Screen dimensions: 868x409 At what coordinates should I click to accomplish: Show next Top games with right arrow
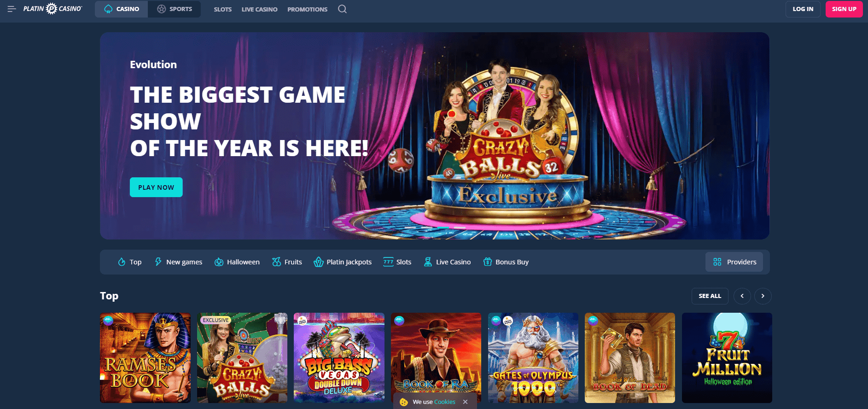pyautogui.click(x=763, y=296)
